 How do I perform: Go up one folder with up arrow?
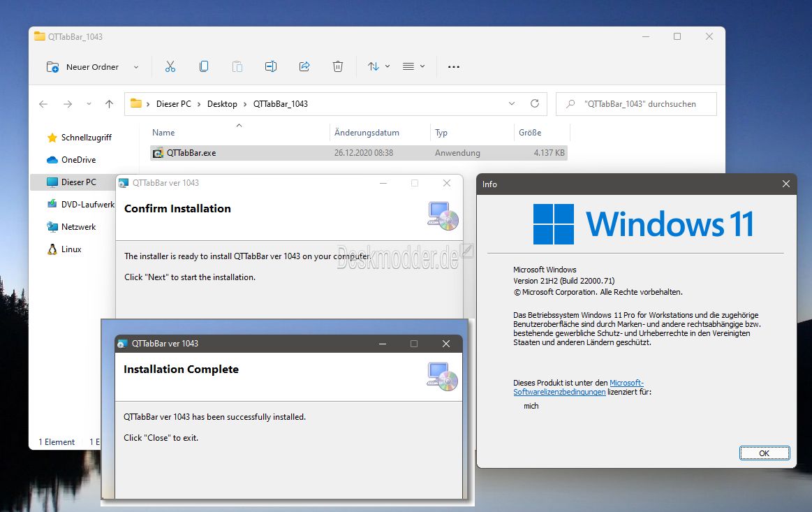(110, 104)
